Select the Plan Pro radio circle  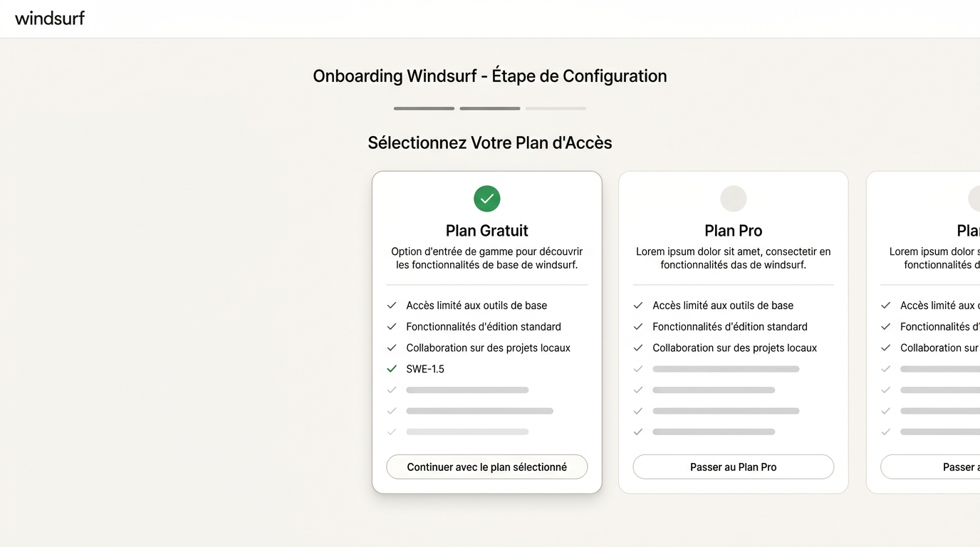734,199
